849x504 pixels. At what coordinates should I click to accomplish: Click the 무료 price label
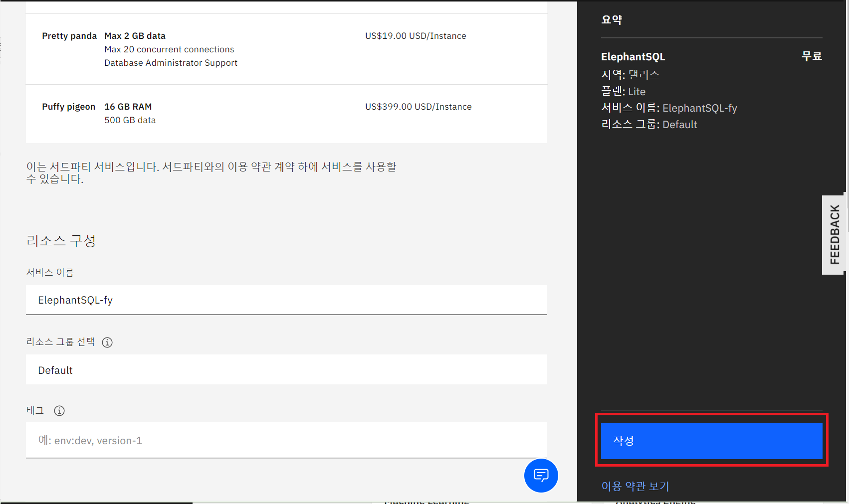click(812, 56)
